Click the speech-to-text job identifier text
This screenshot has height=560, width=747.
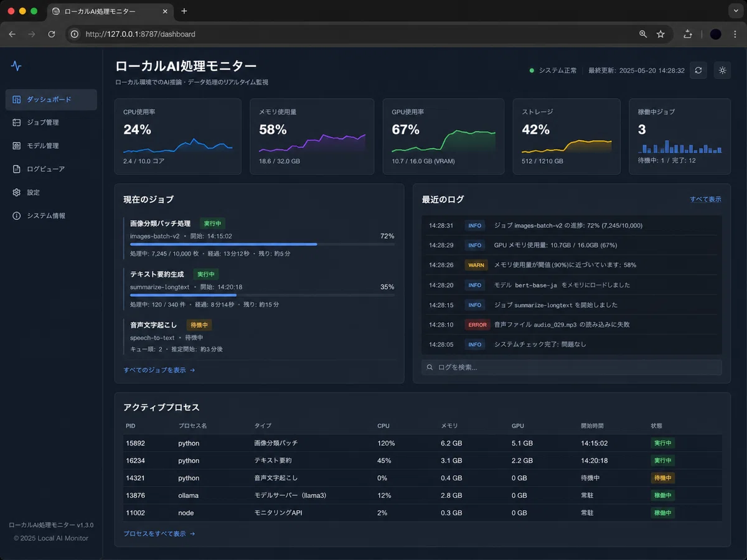coord(153,338)
